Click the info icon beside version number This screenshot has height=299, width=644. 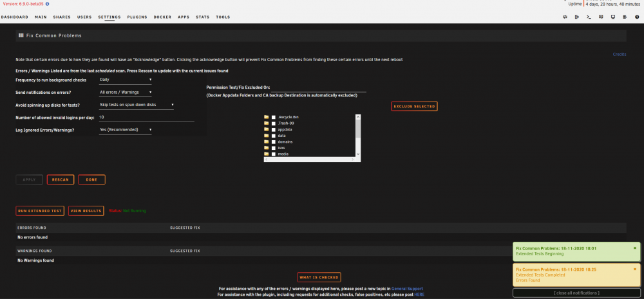tap(47, 4)
